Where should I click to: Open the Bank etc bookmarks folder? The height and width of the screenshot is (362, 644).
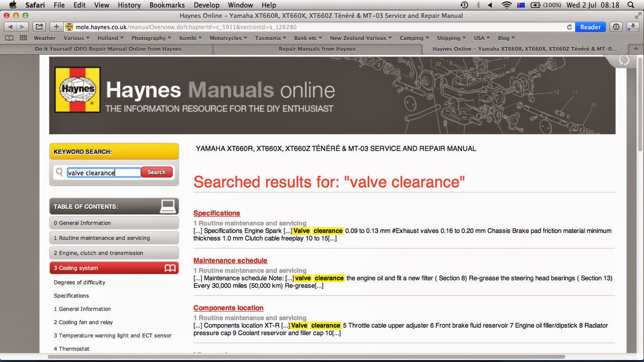coord(308,38)
